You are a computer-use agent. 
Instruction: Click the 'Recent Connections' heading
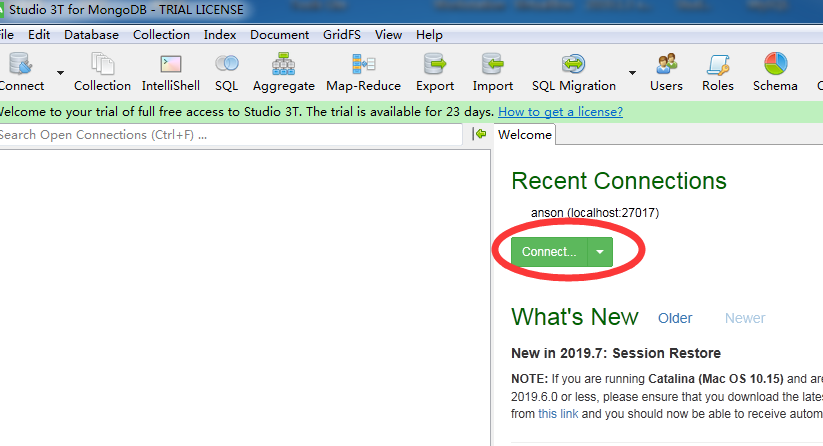619,181
